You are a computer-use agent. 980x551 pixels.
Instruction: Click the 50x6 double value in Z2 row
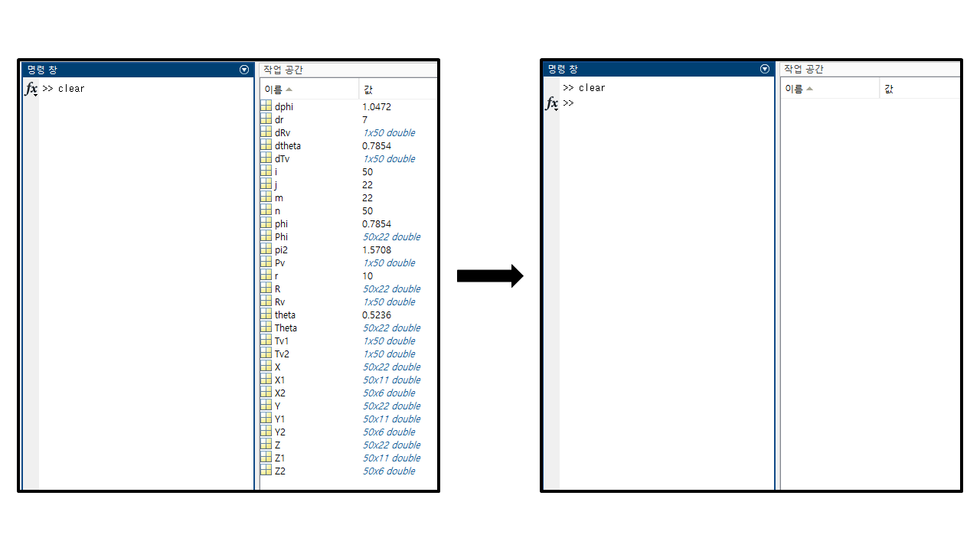[x=389, y=471]
